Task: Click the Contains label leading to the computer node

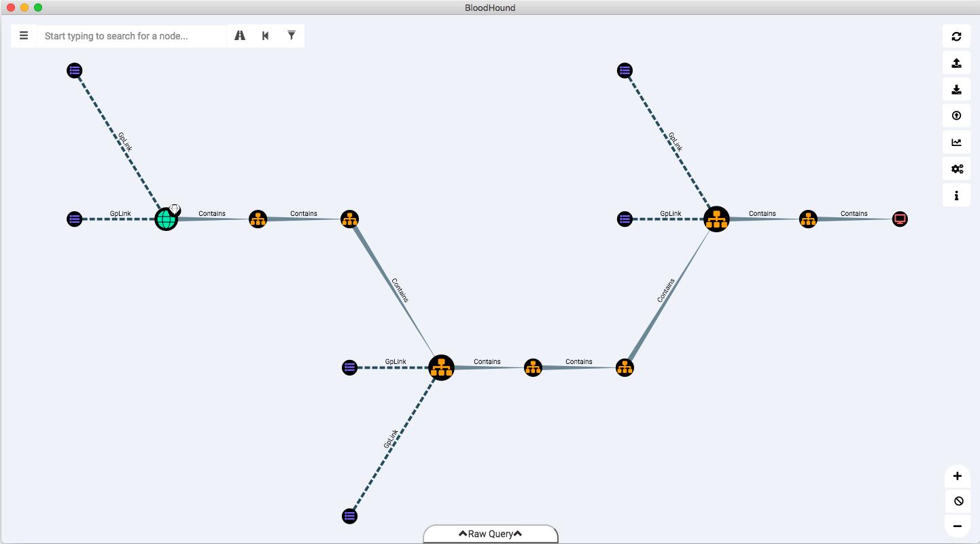Action: tap(854, 213)
